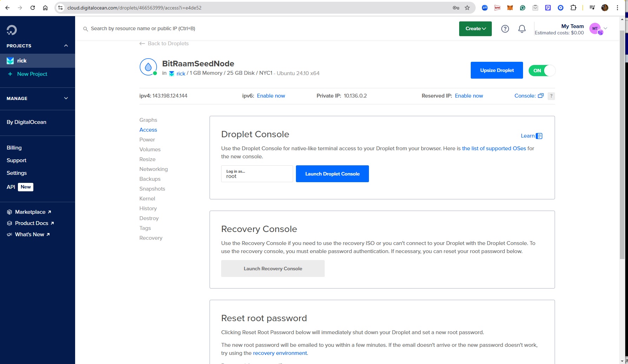Go to the Power section
Image resolution: width=628 pixels, height=364 pixels.
click(x=147, y=140)
